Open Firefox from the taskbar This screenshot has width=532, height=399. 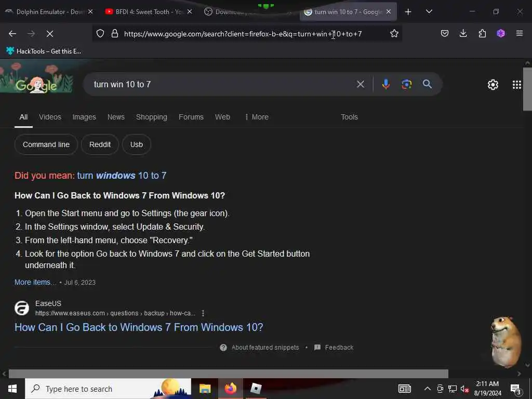click(x=230, y=389)
